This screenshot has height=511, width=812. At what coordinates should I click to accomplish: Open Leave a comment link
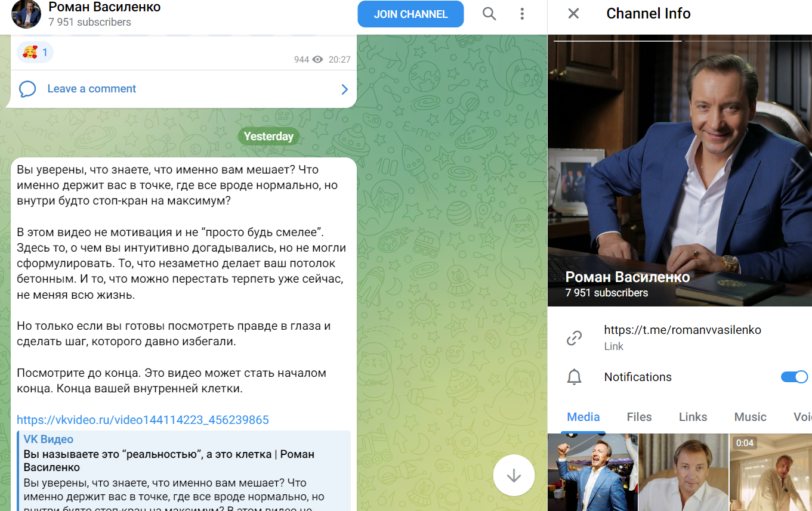click(92, 89)
